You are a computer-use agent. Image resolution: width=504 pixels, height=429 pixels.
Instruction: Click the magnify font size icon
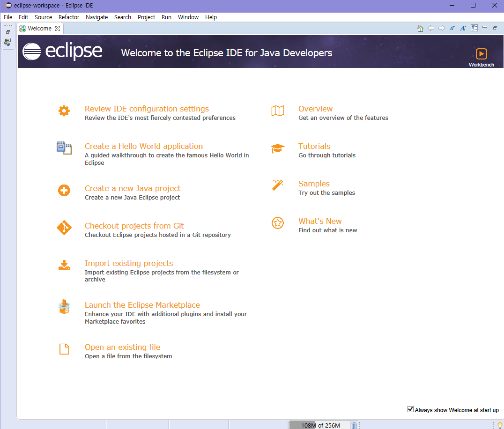click(x=463, y=28)
